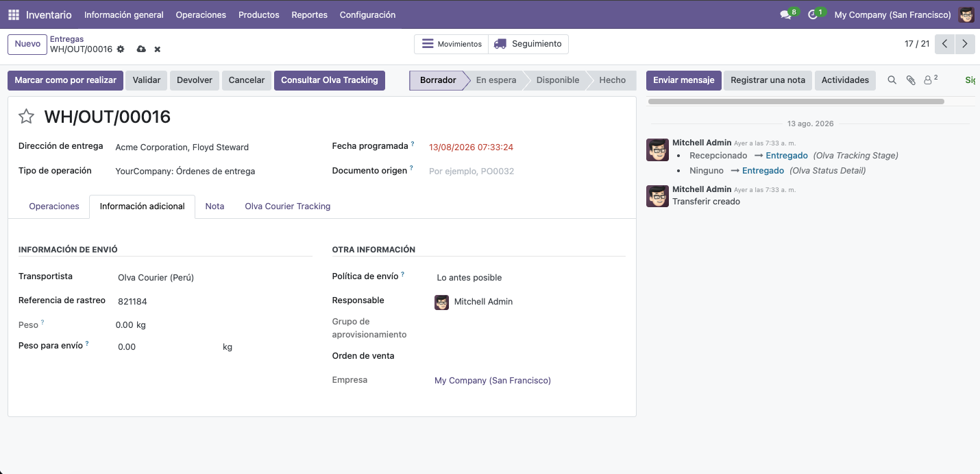Open the Productos menu
The width and height of the screenshot is (980, 474).
coord(259,14)
